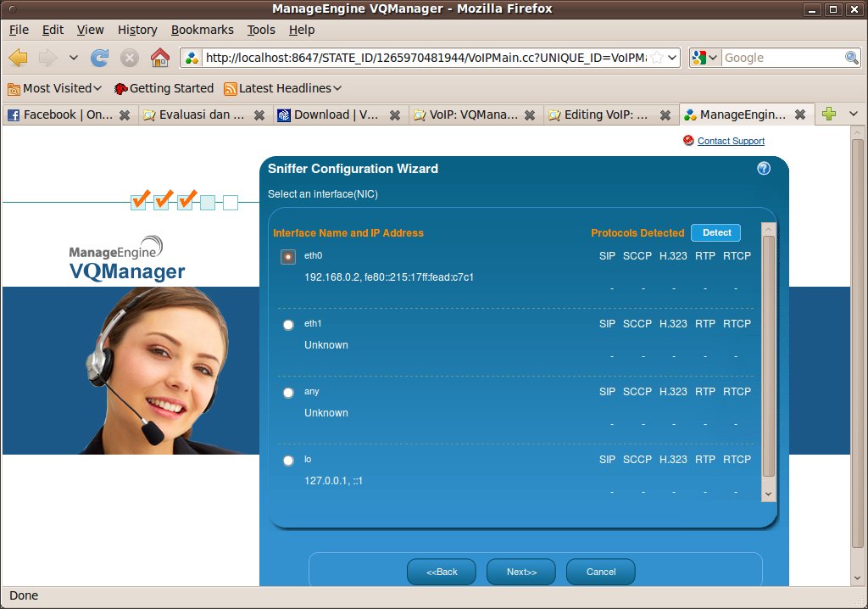868x609 pixels.
Task: Click the search magnifier icon
Action: [851, 57]
